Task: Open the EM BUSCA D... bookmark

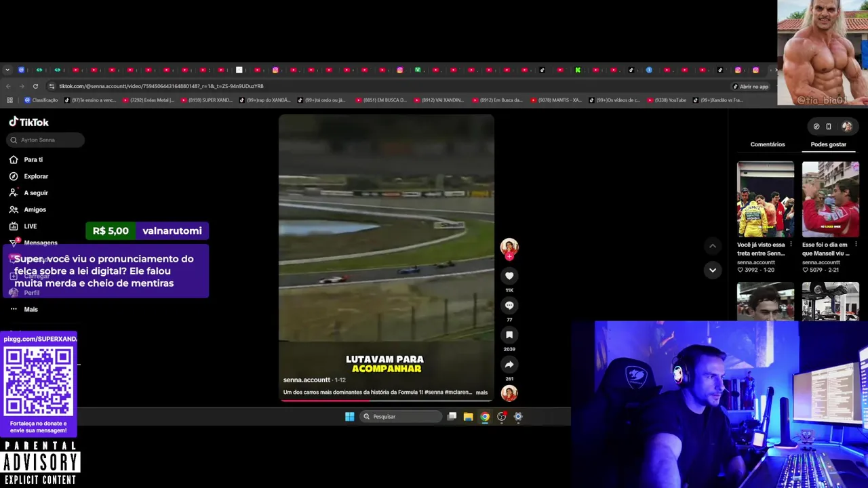Action: (380, 100)
